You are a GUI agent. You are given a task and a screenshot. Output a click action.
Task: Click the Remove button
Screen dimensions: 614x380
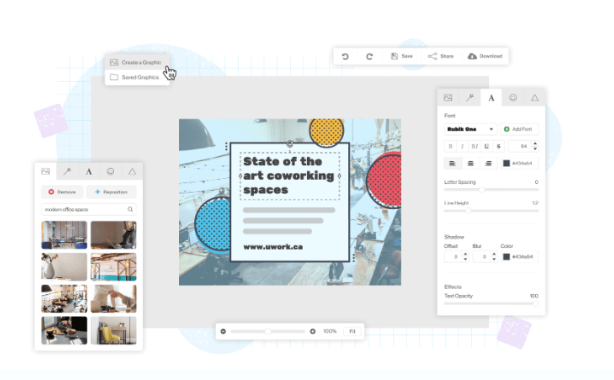[x=62, y=192]
